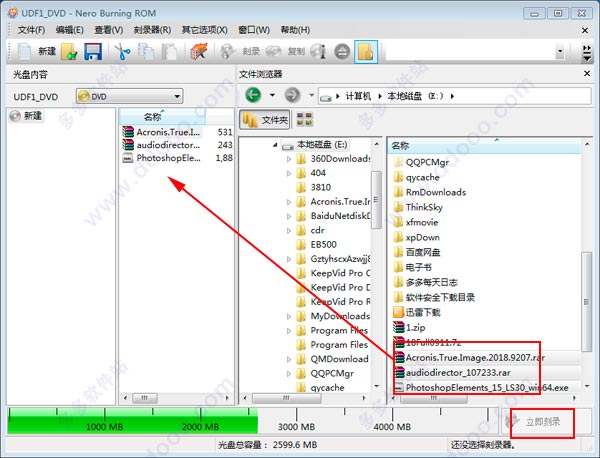Select the ThinkSky folder

(418, 207)
